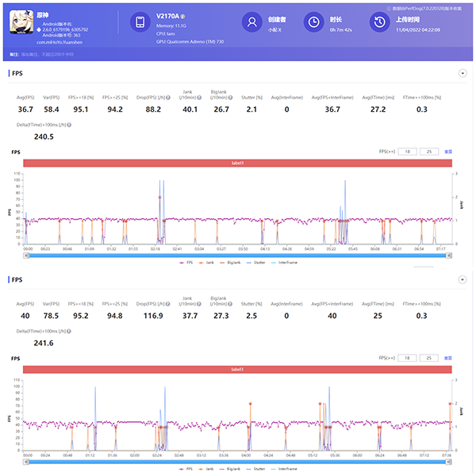The width and height of the screenshot is (476, 476).
Task: Click the reset link in bottom FPS chart
Action: click(x=448, y=358)
